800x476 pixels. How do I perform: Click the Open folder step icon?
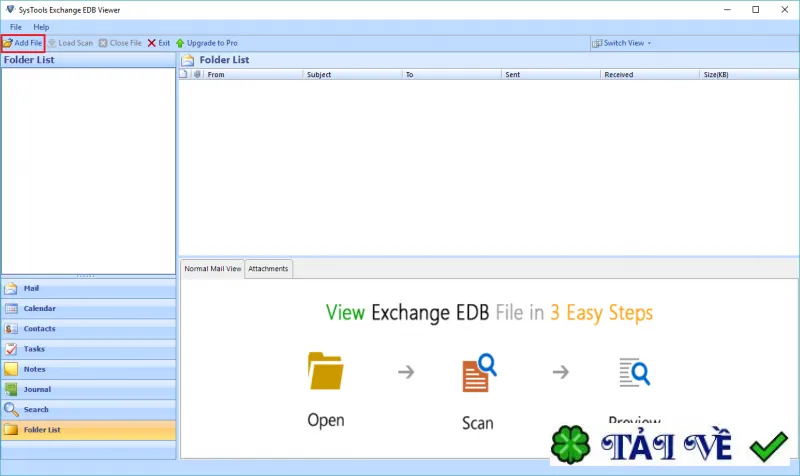(x=326, y=371)
